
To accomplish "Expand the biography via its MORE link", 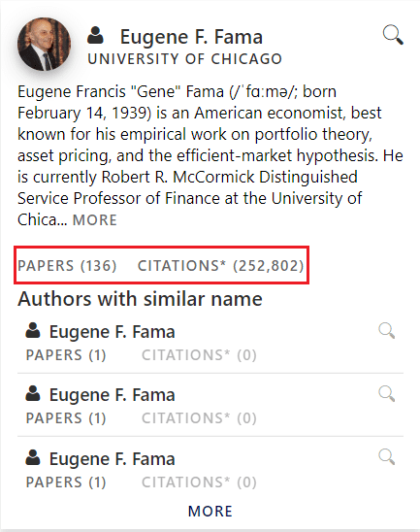I will [x=95, y=219].
